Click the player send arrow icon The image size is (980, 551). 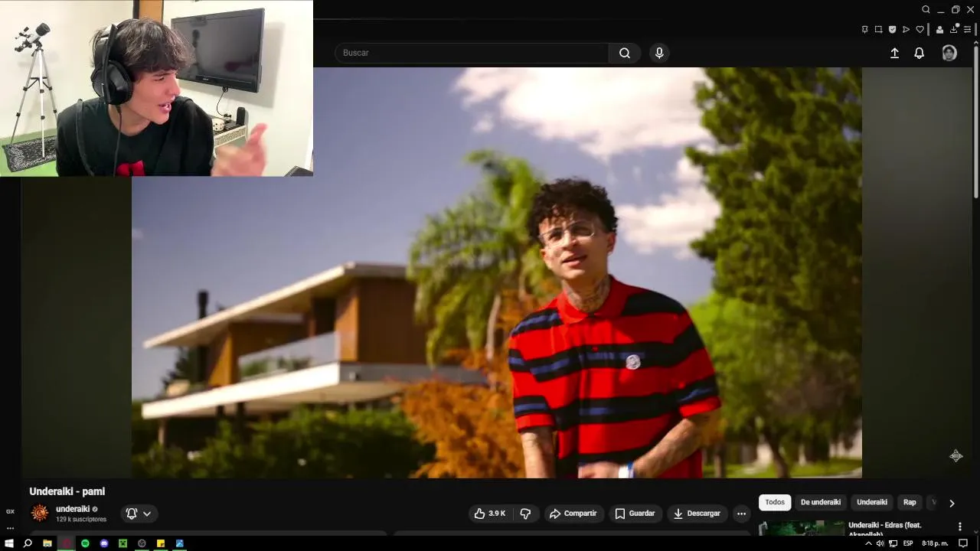pos(906,29)
